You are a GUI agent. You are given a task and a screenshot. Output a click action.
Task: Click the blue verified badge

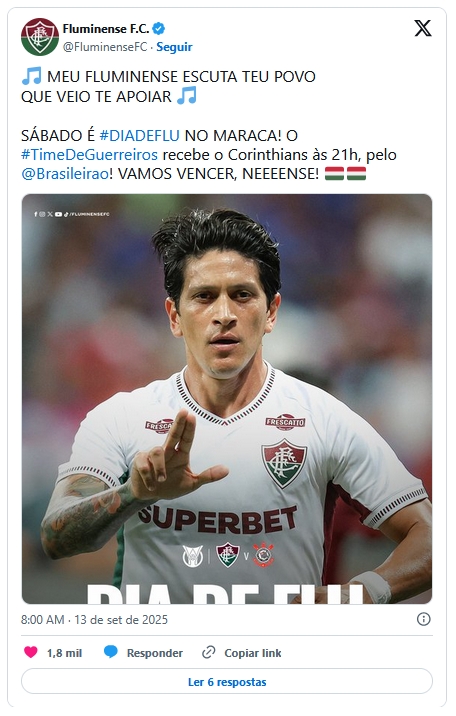pyautogui.click(x=159, y=29)
